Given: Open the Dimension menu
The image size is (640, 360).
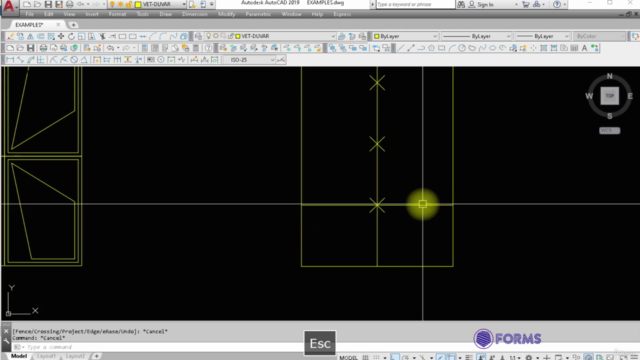Looking at the screenshot, I should [x=195, y=14].
